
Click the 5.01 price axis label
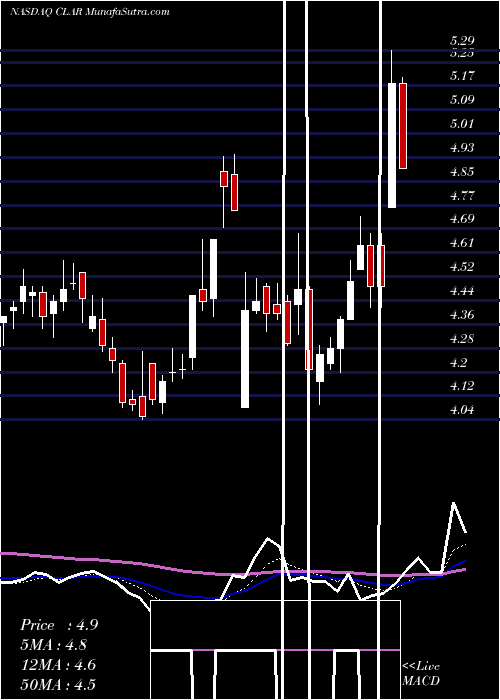(x=462, y=124)
